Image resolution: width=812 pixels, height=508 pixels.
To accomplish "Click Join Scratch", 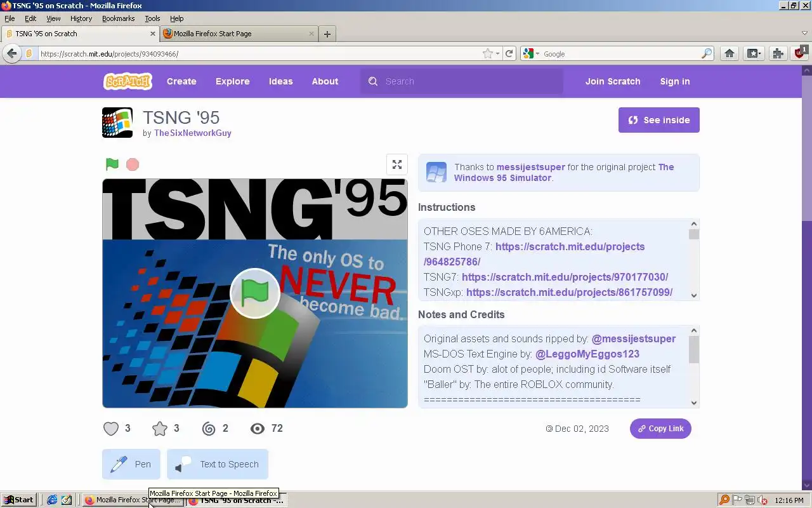I will pyautogui.click(x=613, y=81).
